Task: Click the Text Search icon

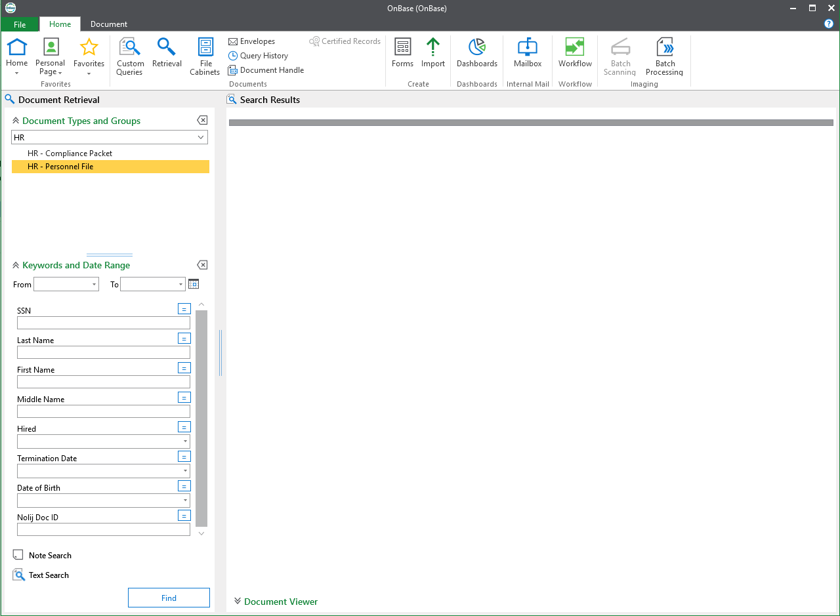Action: click(18, 575)
